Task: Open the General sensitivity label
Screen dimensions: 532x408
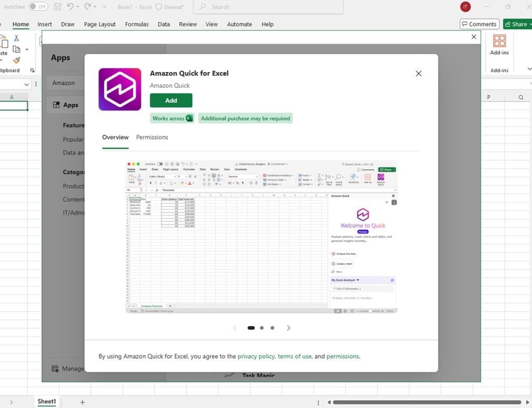Action: tap(170, 7)
